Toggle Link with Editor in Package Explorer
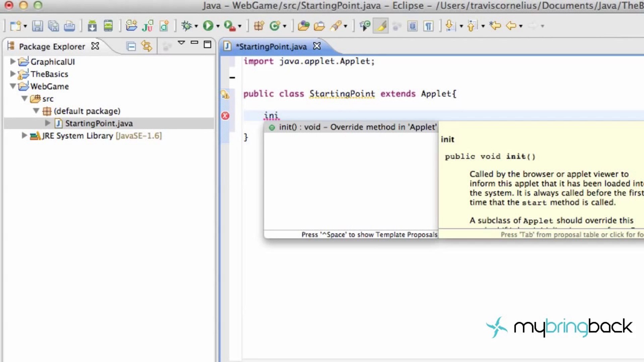The image size is (644, 362). (147, 46)
